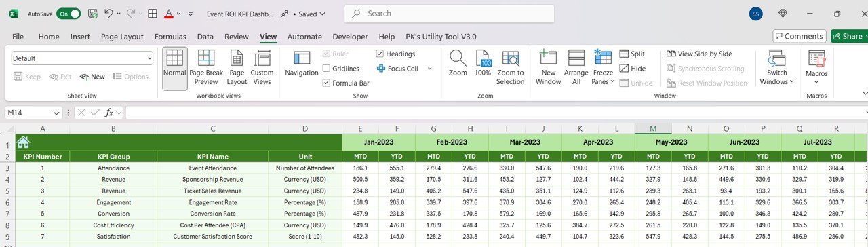
Task: Switch to the Formulas ribbon tab
Action: coord(170,37)
